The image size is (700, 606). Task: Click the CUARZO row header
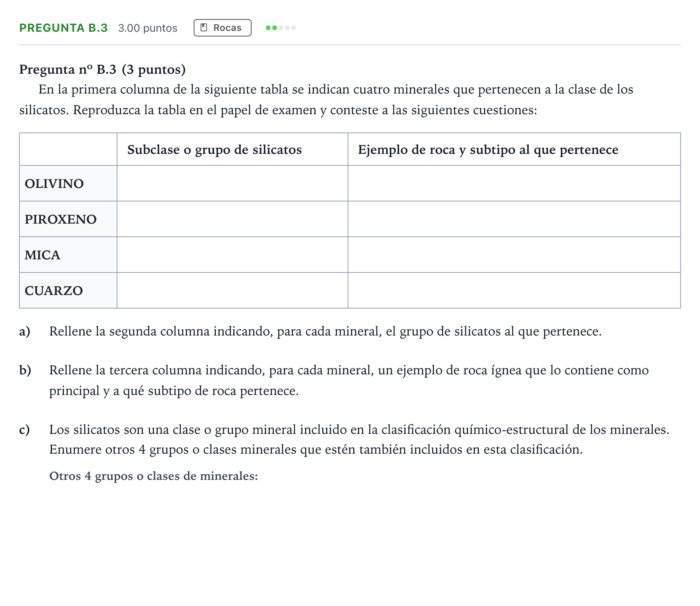pos(68,290)
